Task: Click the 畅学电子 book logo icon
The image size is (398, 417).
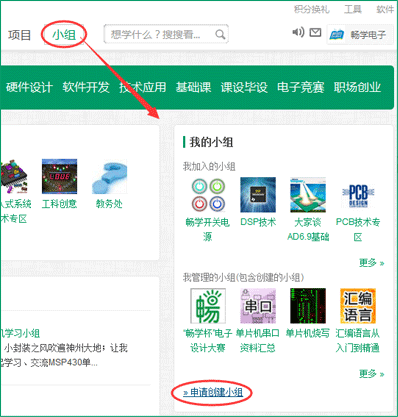Action: [x=337, y=34]
